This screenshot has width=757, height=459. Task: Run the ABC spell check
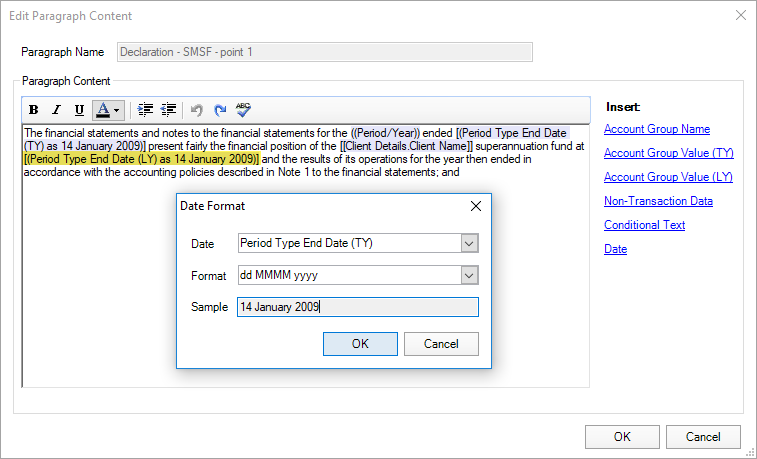[x=243, y=110]
